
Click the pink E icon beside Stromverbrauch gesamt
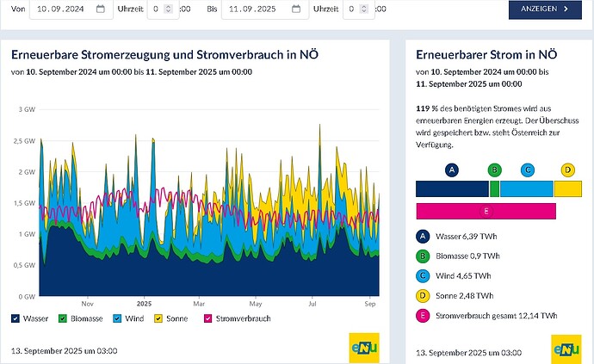click(x=423, y=316)
